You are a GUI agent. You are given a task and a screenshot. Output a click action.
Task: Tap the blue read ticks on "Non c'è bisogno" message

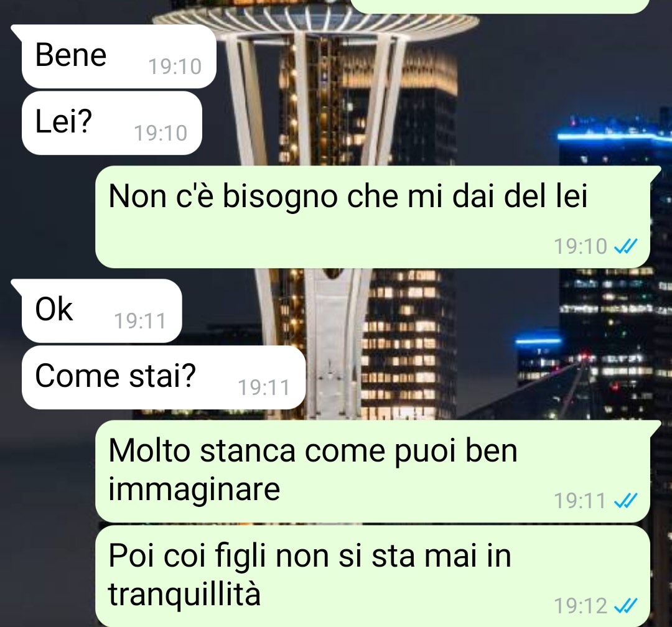tap(626, 246)
